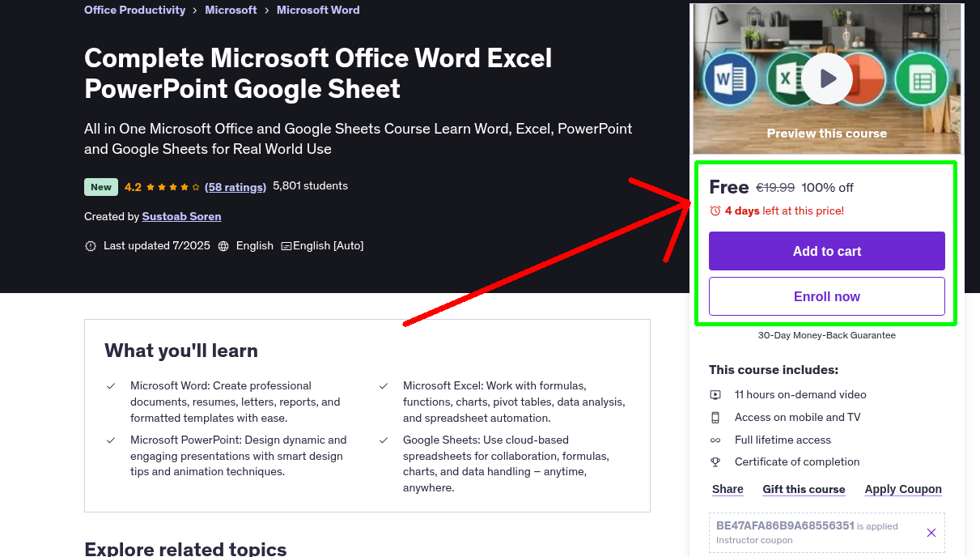
Task: Click the globe language icon
Action: click(223, 246)
